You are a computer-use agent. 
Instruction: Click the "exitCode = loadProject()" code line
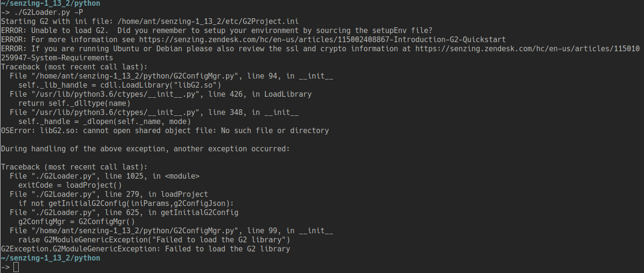70,185
